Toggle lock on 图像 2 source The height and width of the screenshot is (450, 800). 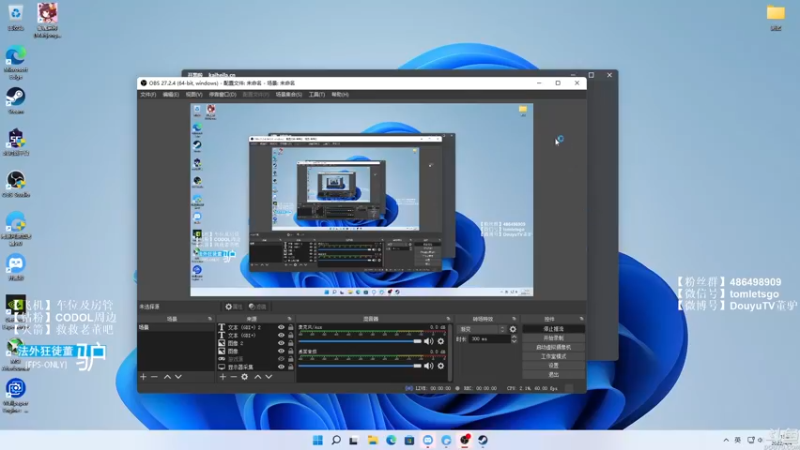290,343
